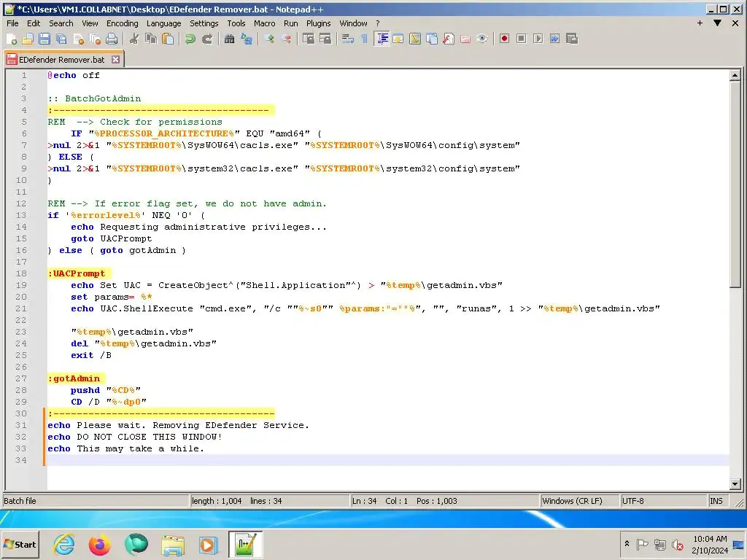Start macro recording with the red circle
Screen dimensions: 747x560
(505, 39)
